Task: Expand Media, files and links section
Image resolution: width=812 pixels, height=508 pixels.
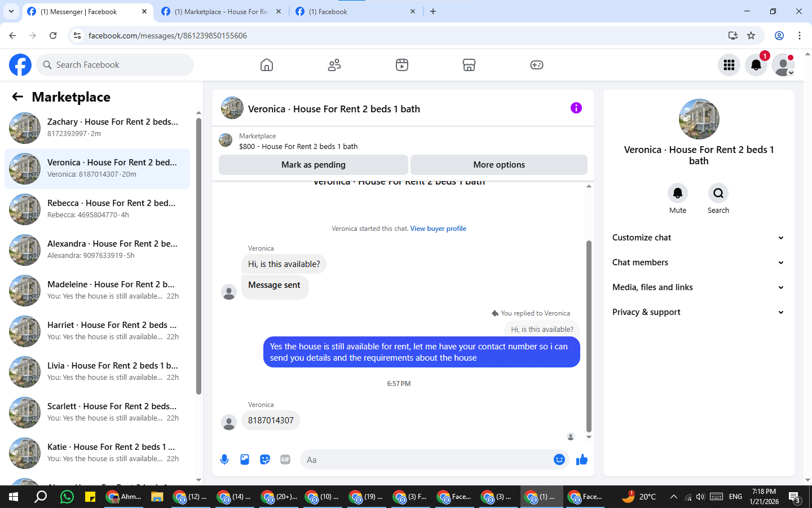Action: click(698, 287)
